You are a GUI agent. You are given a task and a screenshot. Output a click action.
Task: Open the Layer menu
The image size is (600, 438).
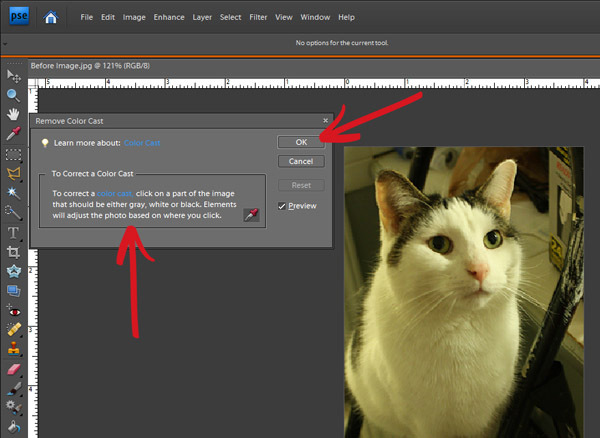203,17
